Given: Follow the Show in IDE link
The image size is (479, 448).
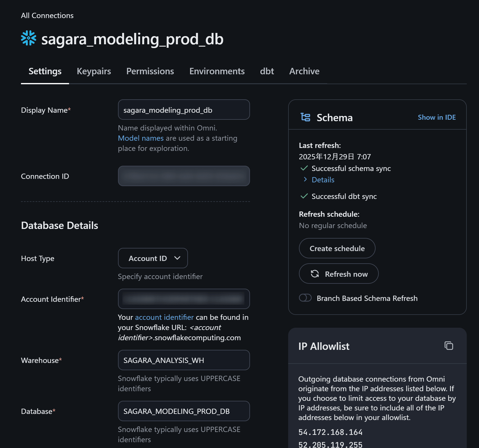Looking at the screenshot, I should coord(436,117).
